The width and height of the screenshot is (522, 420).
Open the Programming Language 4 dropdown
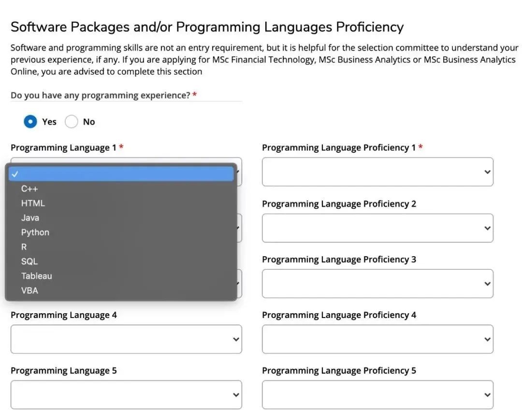[x=126, y=339]
